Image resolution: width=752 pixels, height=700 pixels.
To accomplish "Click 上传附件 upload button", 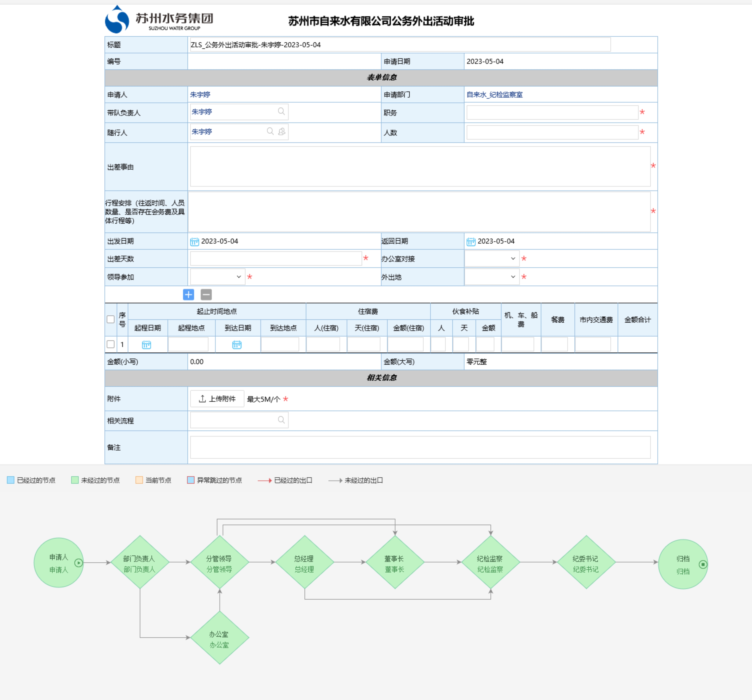I will click(x=217, y=399).
